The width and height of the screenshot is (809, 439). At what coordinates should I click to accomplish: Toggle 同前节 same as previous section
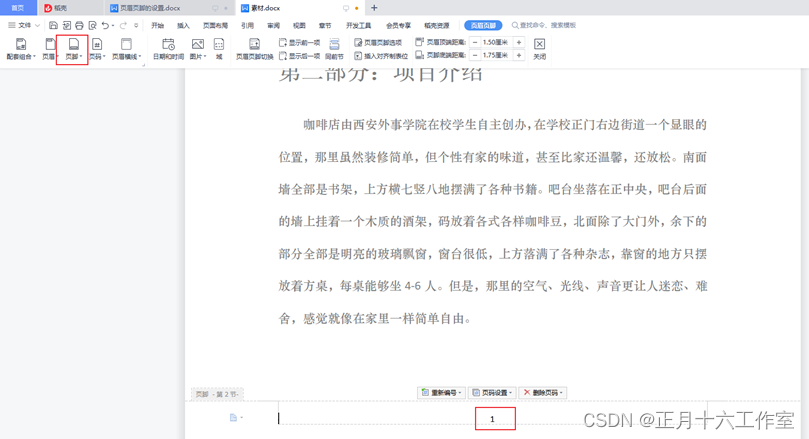(334, 49)
